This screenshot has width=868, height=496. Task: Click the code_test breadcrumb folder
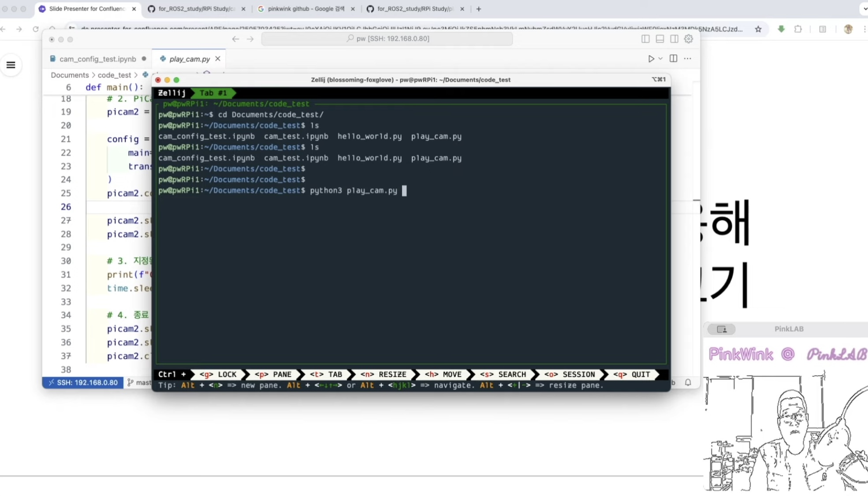pos(114,75)
